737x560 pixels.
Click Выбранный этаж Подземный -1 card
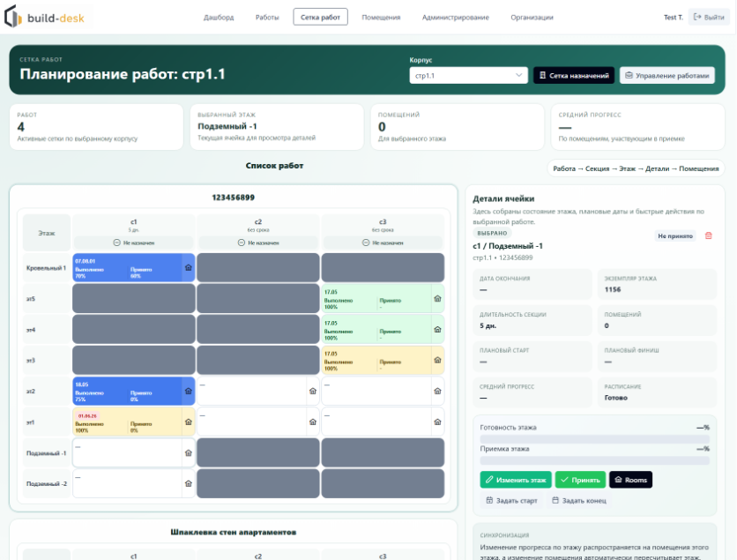click(x=277, y=127)
